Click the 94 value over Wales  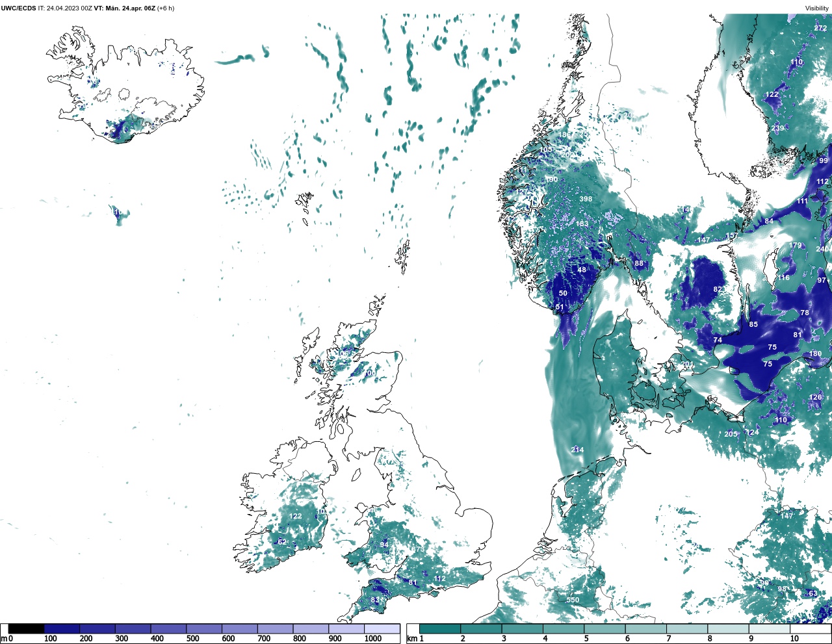click(x=384, y=545)
